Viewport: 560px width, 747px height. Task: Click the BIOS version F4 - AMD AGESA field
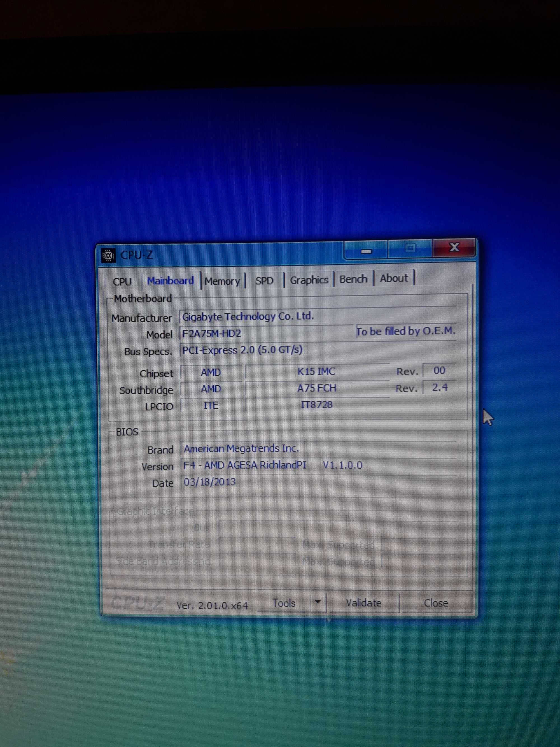point(319,465)
